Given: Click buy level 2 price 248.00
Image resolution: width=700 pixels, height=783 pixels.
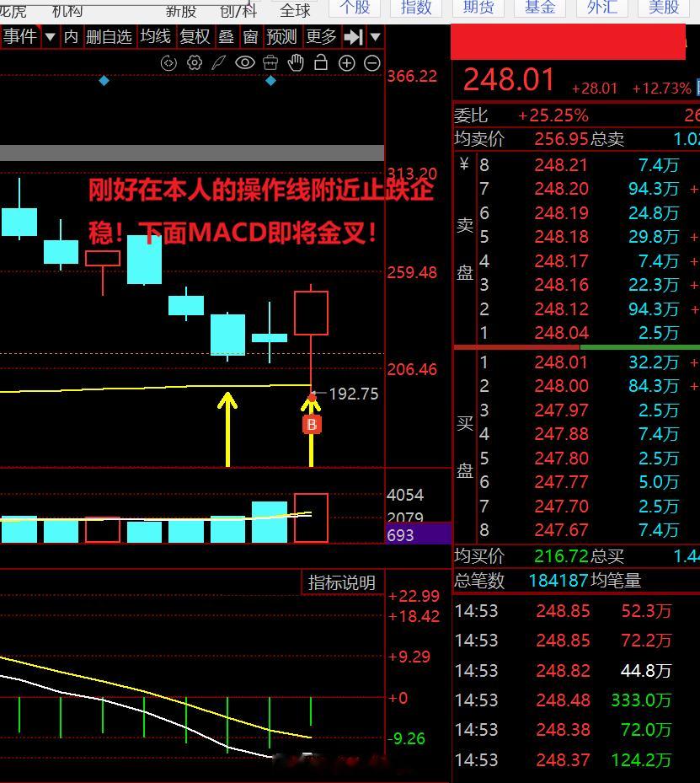Looking at the screenshot, I should (561, 385).
